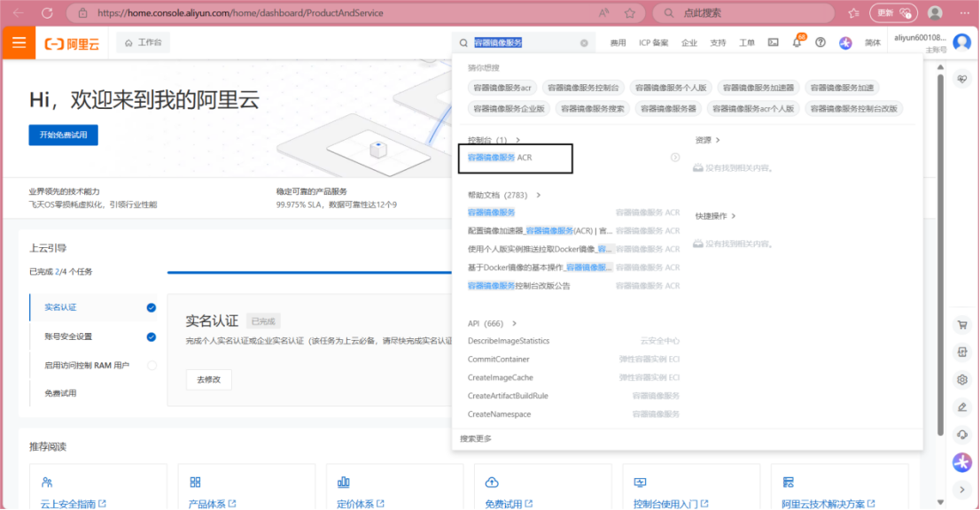
Task: Click the circled arrow beside ACR result
Action: [675, 158]
